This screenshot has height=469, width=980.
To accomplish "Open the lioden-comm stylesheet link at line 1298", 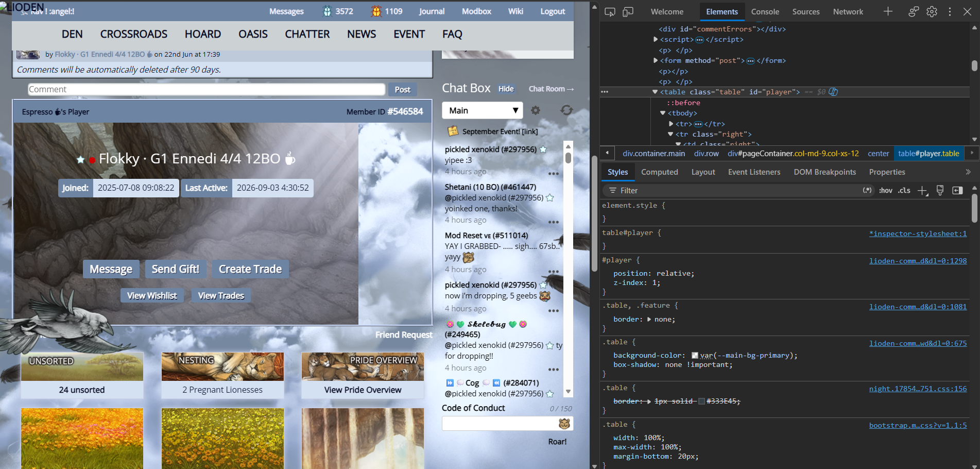I will pyautogui.click(x=918, y=261).
